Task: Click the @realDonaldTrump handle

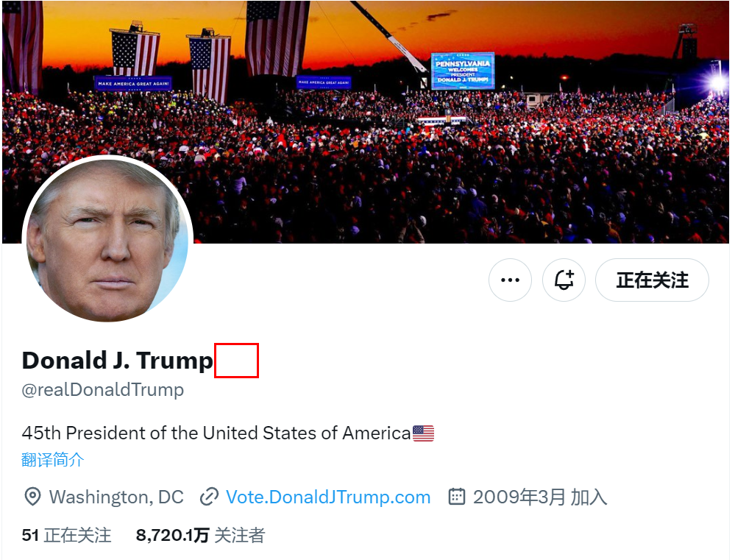Action: tap(103, 390)
